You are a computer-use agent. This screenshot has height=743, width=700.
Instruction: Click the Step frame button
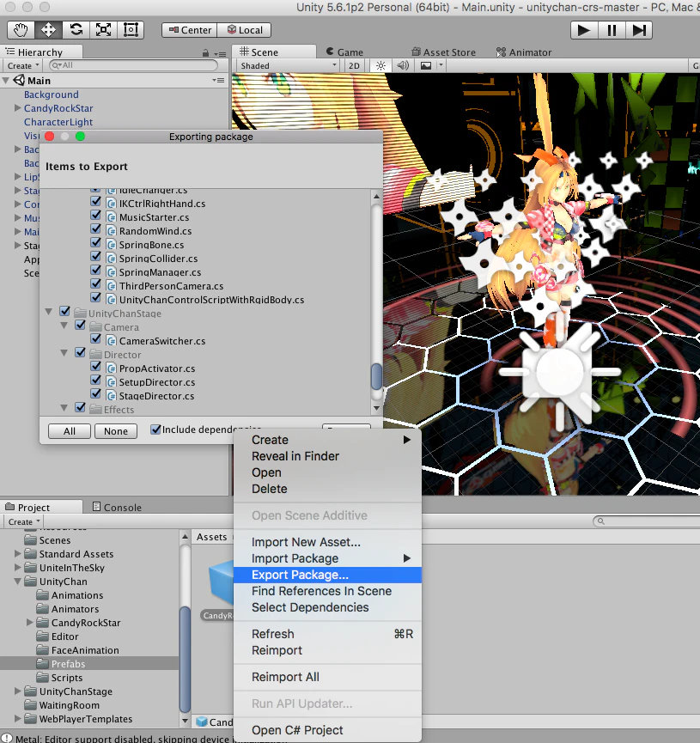(x=639, y=30)
